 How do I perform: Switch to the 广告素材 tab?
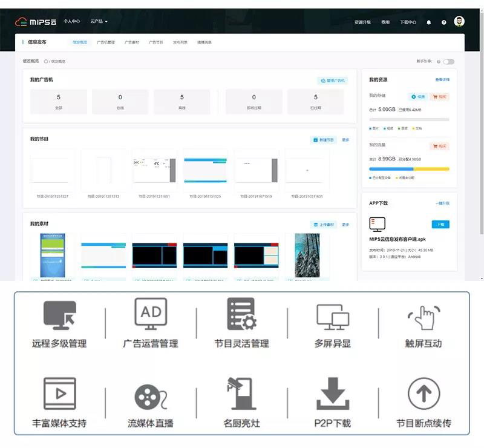[x=132, y=42]
